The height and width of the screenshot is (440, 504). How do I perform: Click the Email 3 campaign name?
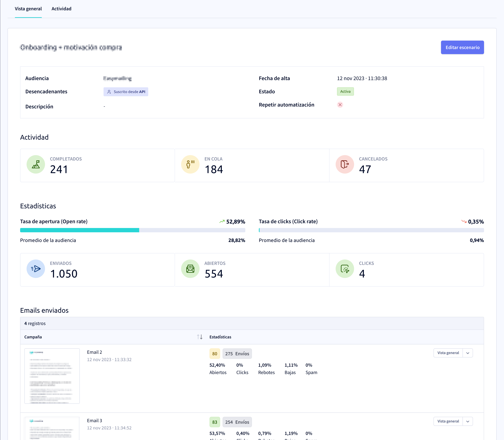(x=94, y=421)
